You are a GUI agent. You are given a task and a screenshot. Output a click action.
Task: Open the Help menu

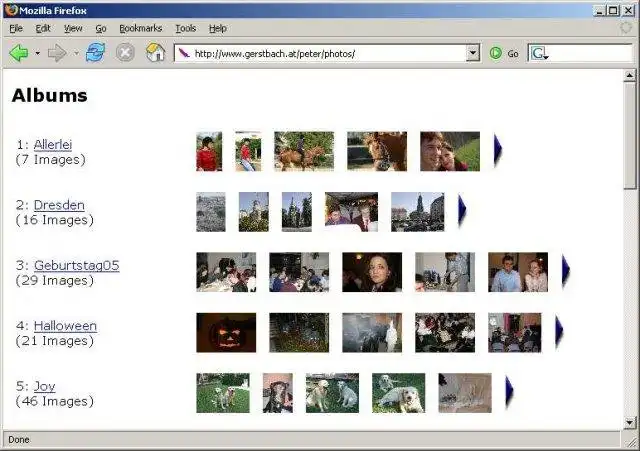tap(218, 28)
